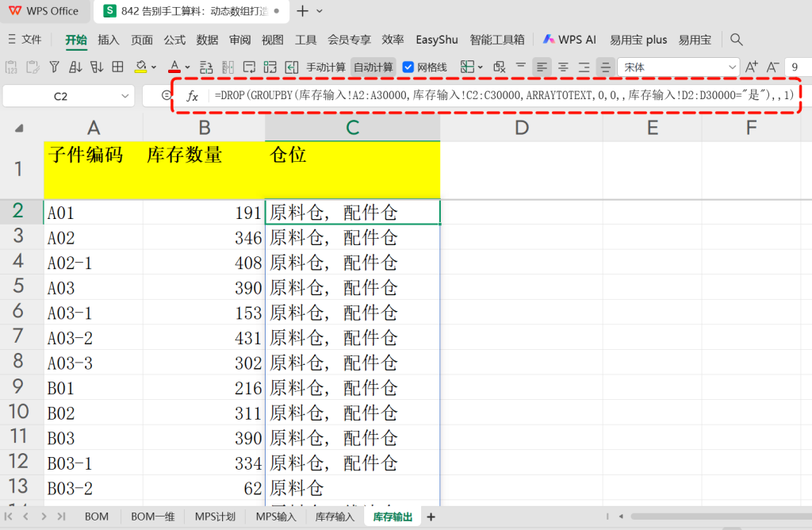
Task: Toggle center align text
Action: tap(563, 67)
